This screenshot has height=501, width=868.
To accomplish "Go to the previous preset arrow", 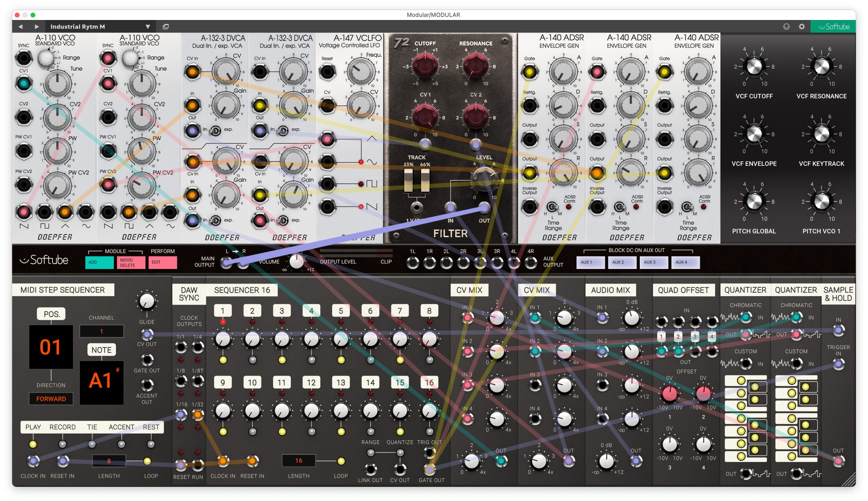I will (20, 26).
